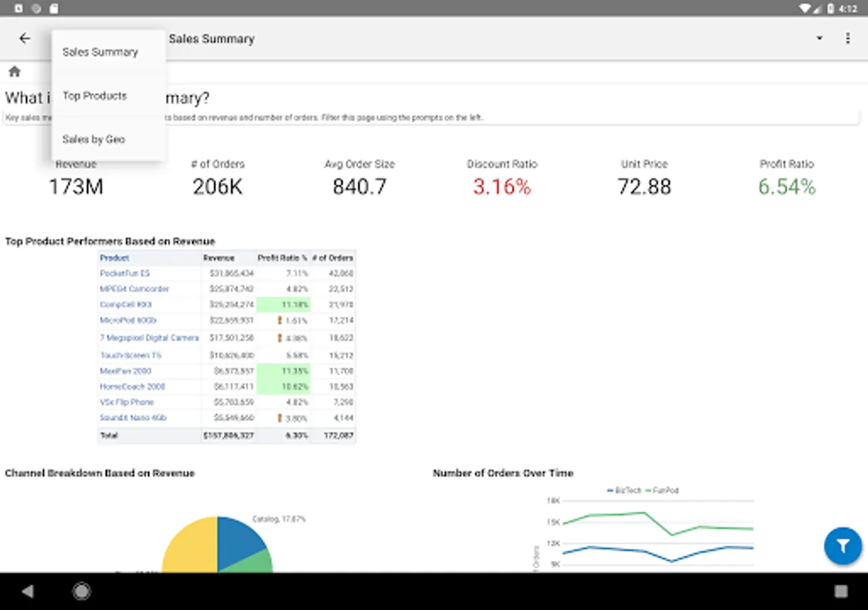Open 7 Megapixel Digital Camera link

coord(149,338)
